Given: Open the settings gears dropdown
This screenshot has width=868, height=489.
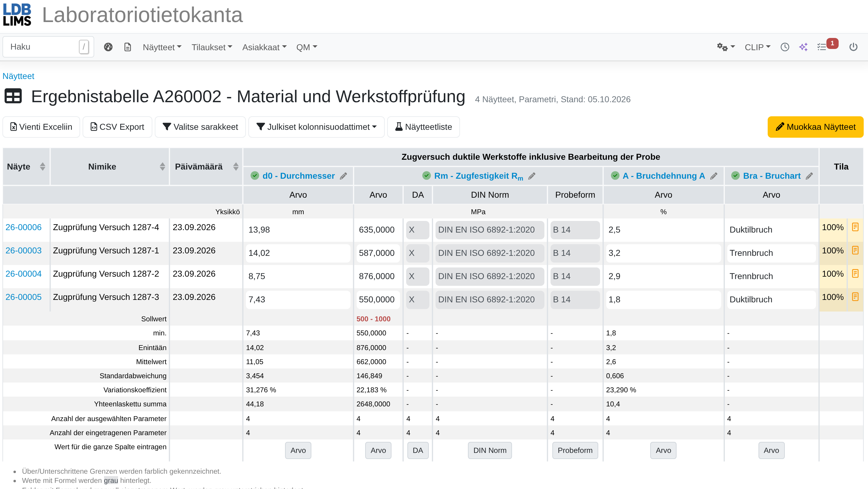Looking at the screenshot, I should [725, 47].
